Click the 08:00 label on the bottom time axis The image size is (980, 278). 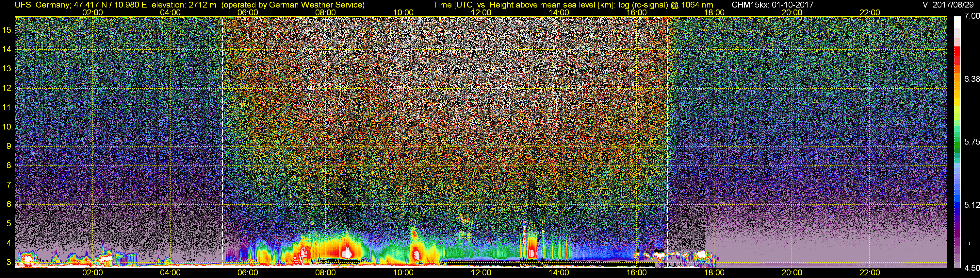point(326,273)
